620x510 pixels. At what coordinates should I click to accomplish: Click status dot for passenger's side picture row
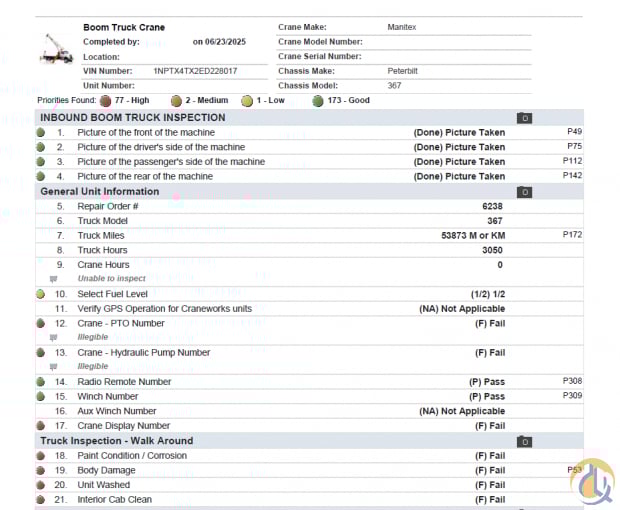[x=40, y=162]
